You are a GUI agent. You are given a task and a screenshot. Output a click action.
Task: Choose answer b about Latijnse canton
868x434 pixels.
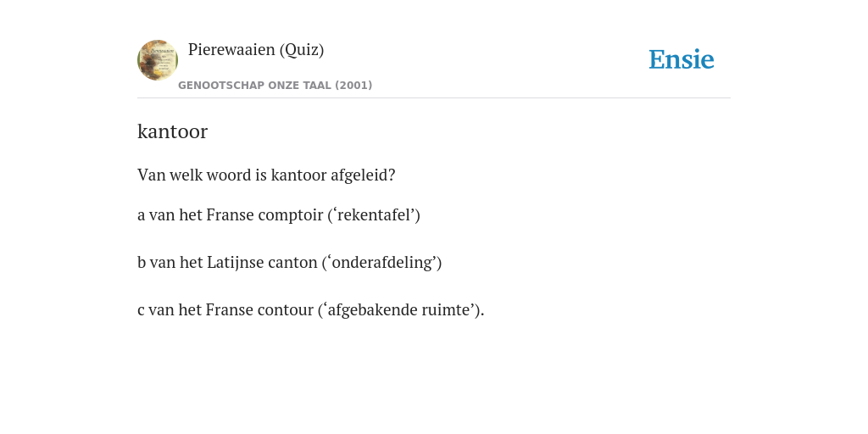pyautogui.click(x=290, y=263)
